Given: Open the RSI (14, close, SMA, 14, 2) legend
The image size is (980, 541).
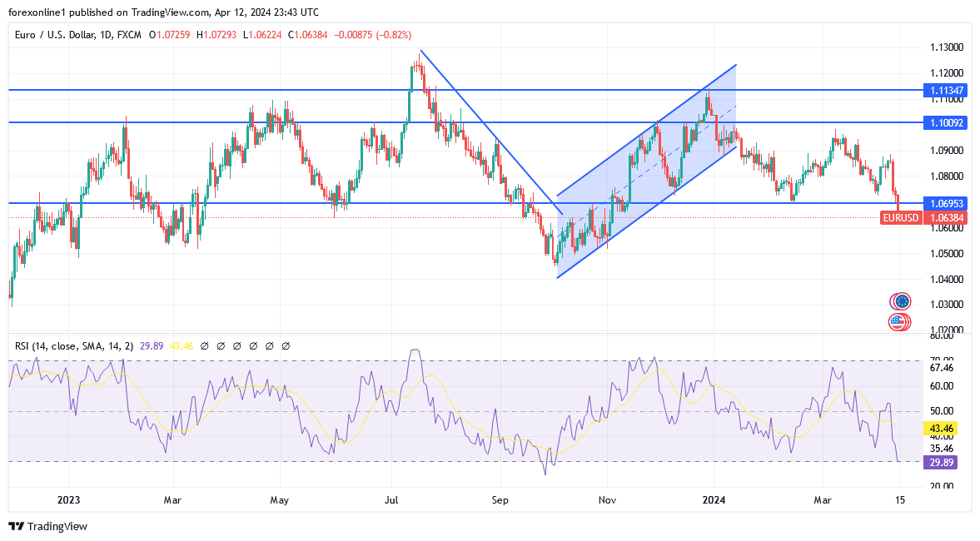Looking at the screenshot, I should [74, 346].
